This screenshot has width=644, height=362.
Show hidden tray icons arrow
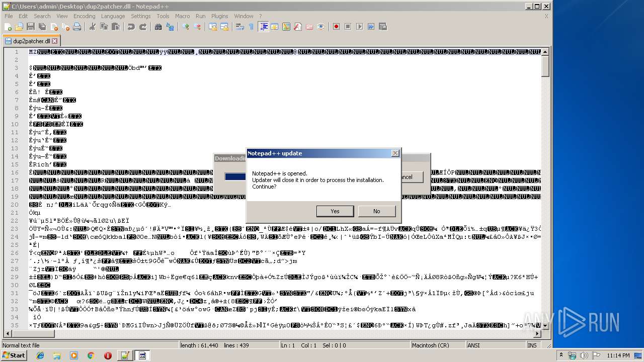tap(561, 355)
